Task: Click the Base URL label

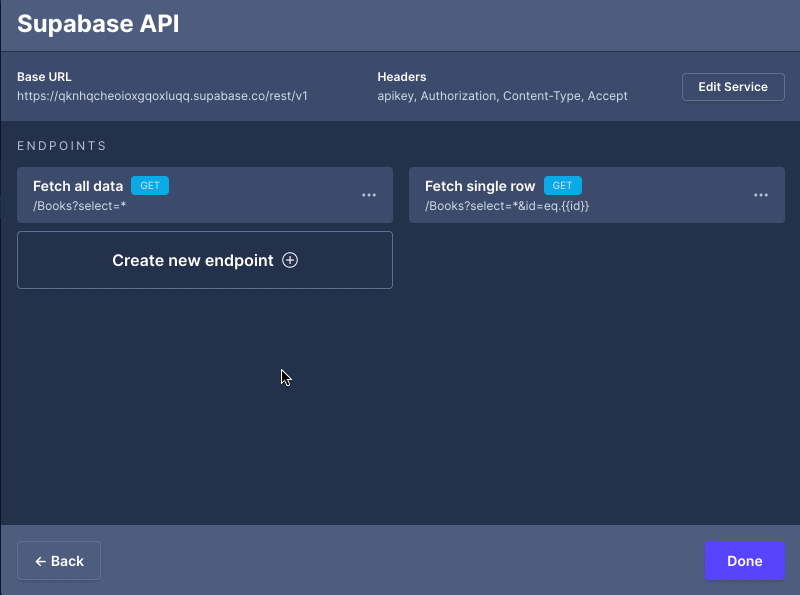Action: (x=44, y=77)
